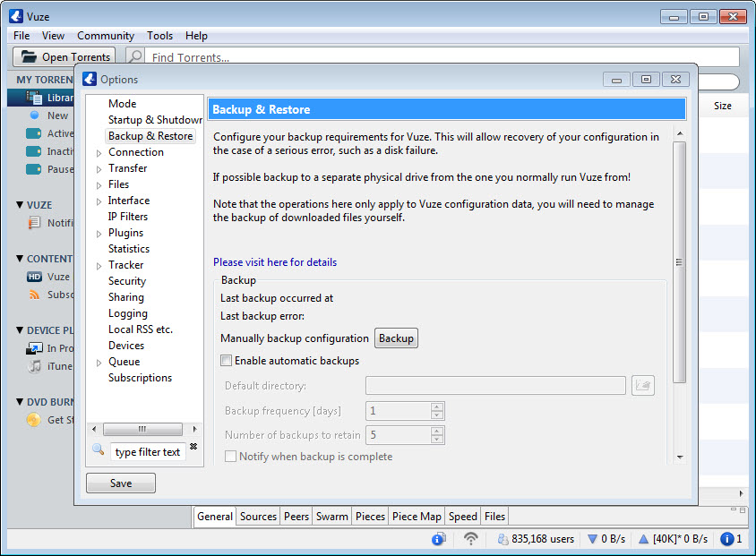Click the Backup button
Screen dimensions: 756x556
(x=396, y=338)
